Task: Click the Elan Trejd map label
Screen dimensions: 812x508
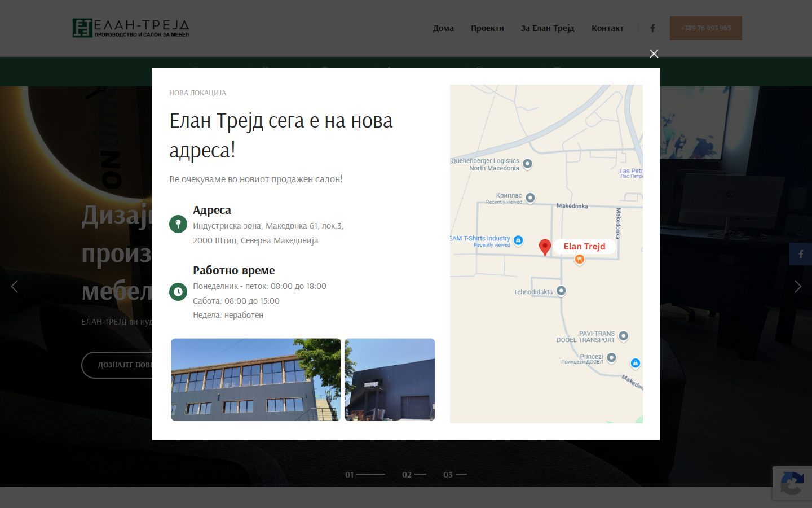Action: 584,246
